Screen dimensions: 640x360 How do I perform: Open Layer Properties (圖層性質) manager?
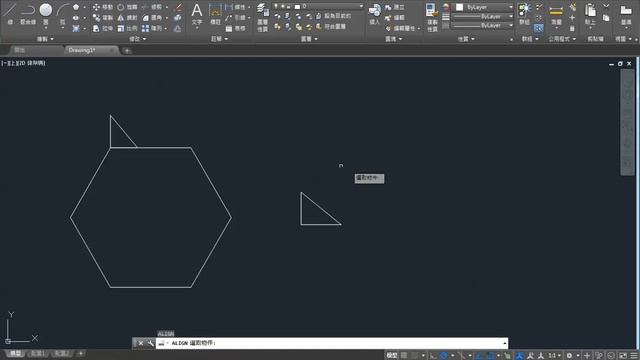pos(262,17)
